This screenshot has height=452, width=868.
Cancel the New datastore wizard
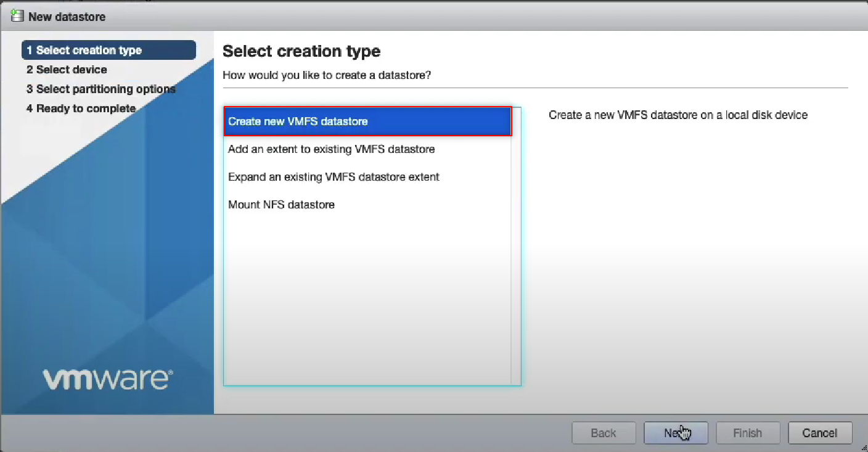(820, 433)
